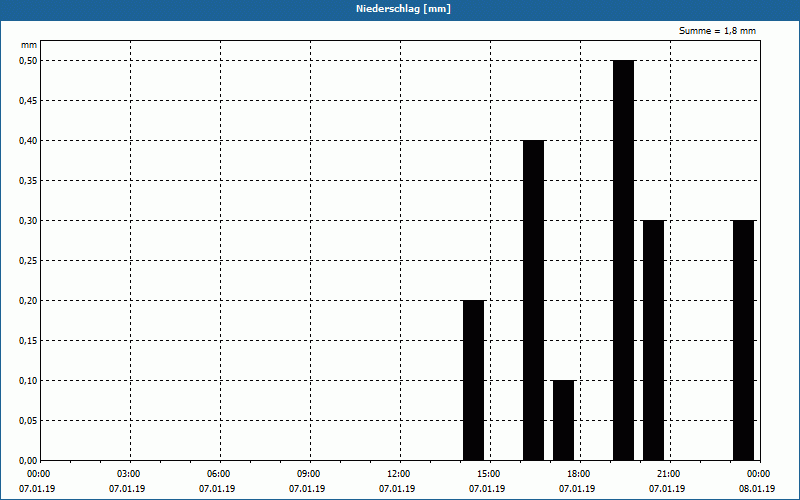Select the 12:00 time label

pos(399,474)
